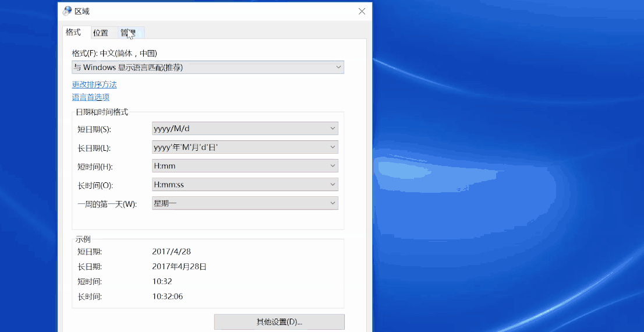Click the 一周的第一天(W): label

click(107, 204)
